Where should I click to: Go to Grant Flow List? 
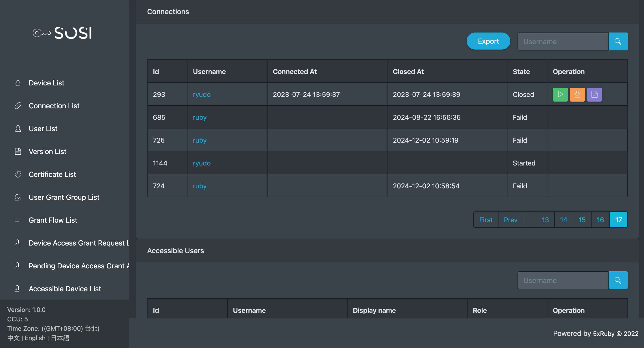point(53,220)
